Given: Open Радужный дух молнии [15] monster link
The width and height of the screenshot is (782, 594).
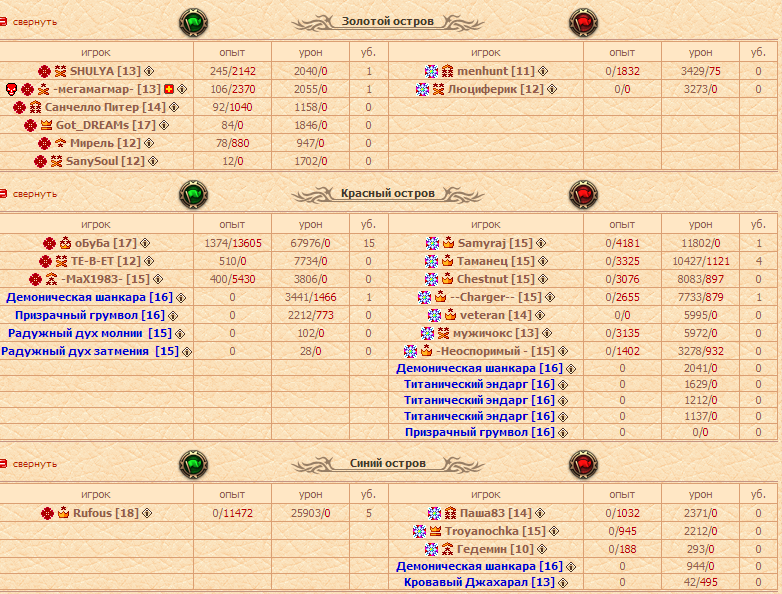Looking at the screenshot, I should (x=90, y=333).
